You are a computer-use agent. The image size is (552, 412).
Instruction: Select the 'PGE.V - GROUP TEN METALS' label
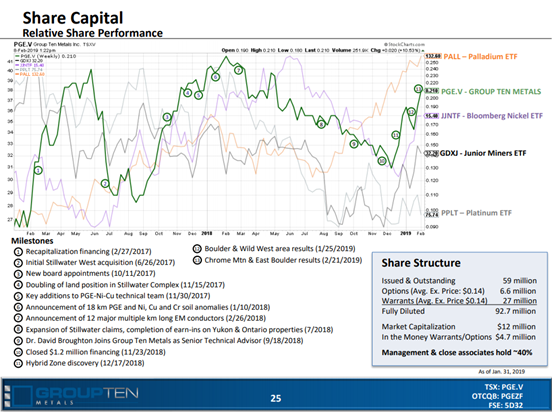pos(491,92)
